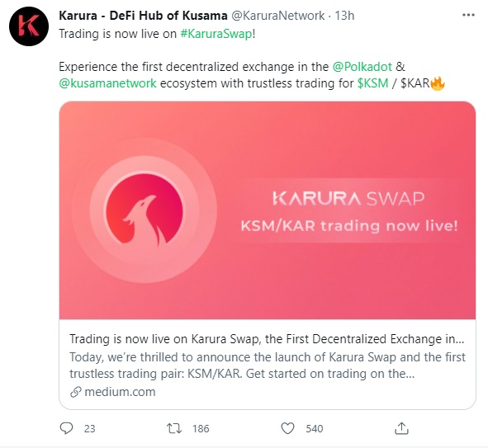The image size is (488, 448).
Task: Click the share upload icon
Action: [401, 428]
